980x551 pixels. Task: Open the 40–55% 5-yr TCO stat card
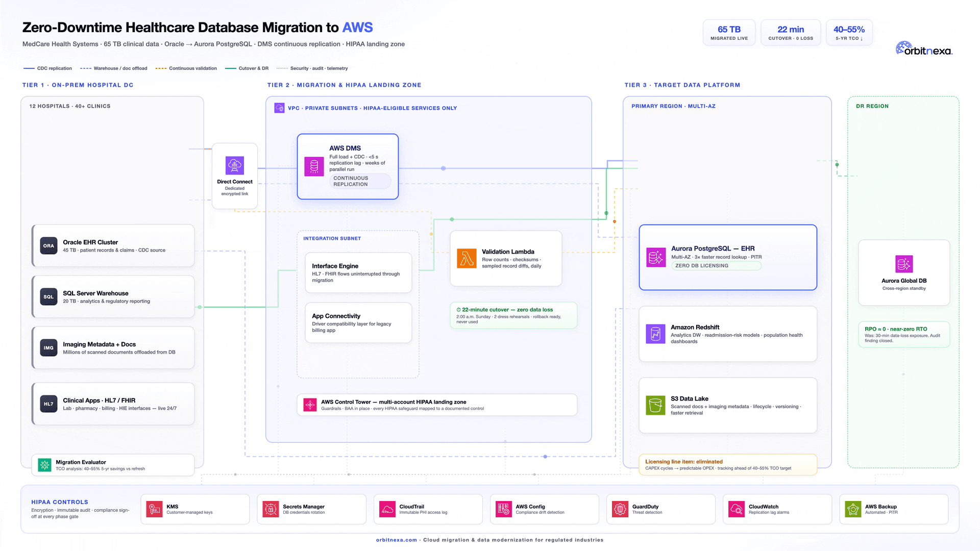[x=849, y=33]
